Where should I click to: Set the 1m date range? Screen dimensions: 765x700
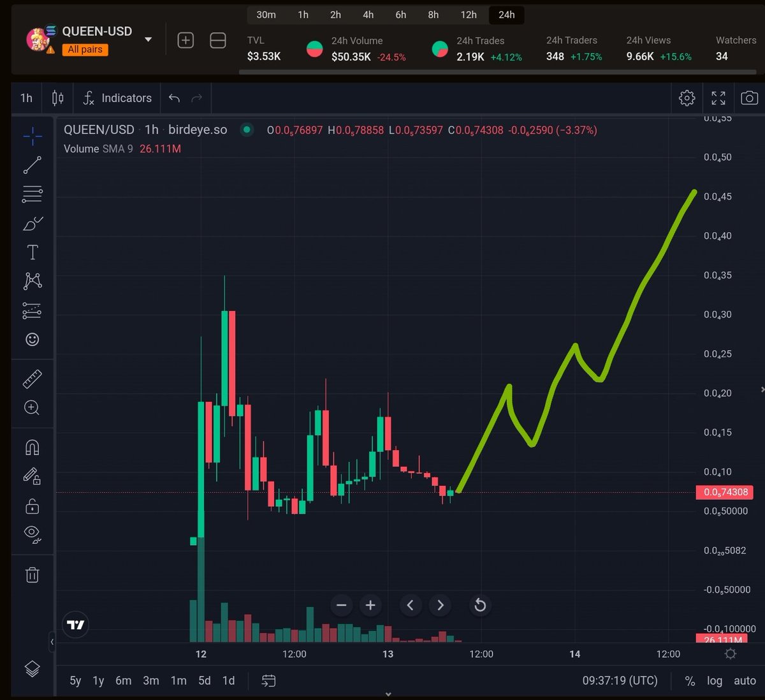178,681
